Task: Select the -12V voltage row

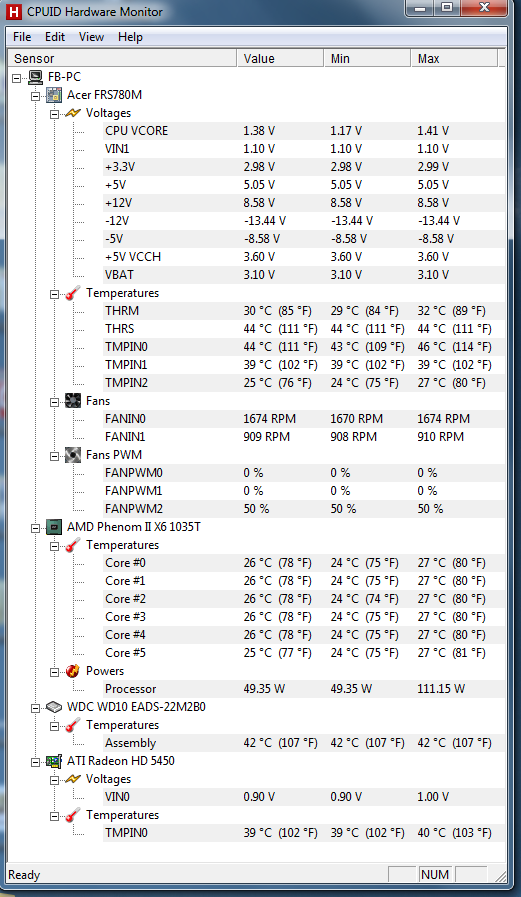Action: 304,221
